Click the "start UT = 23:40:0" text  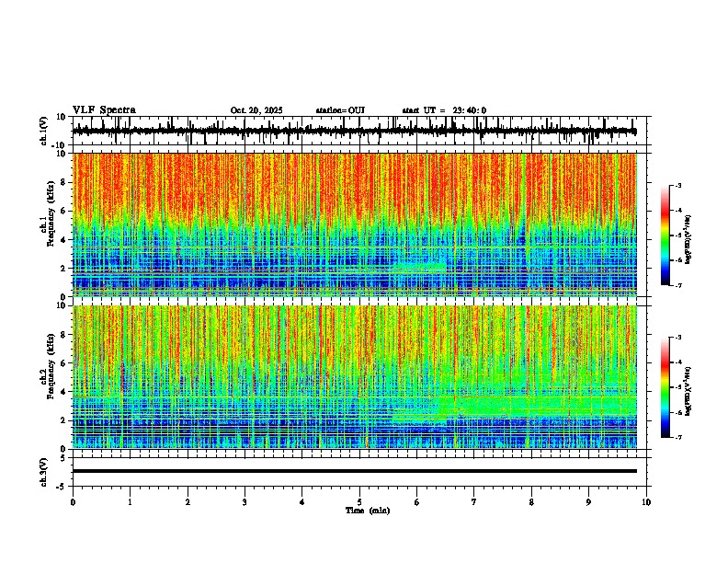444,110
